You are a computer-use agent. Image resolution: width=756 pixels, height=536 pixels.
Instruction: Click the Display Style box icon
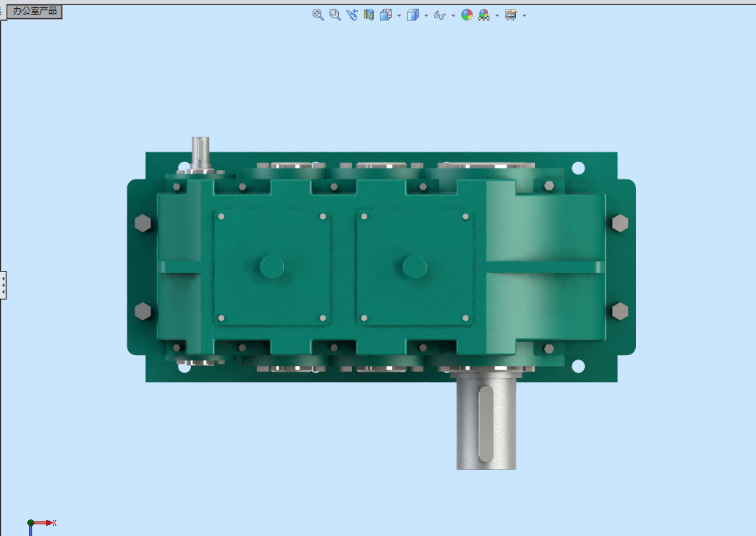click(413, 15)
